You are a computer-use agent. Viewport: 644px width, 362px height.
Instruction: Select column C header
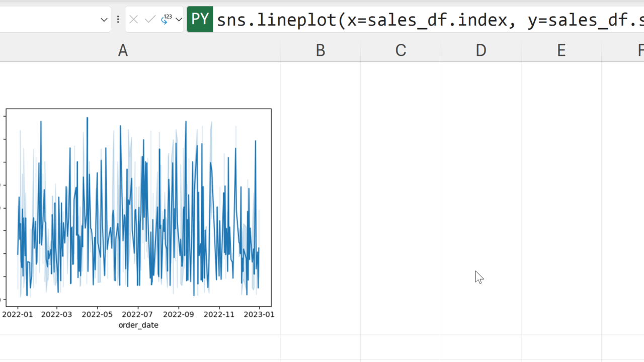click(x=400, y=50)
